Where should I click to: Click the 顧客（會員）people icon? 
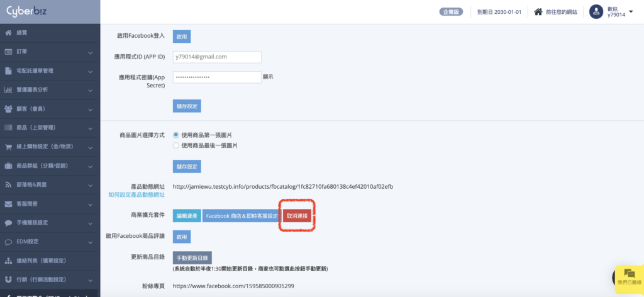[8, 109]
